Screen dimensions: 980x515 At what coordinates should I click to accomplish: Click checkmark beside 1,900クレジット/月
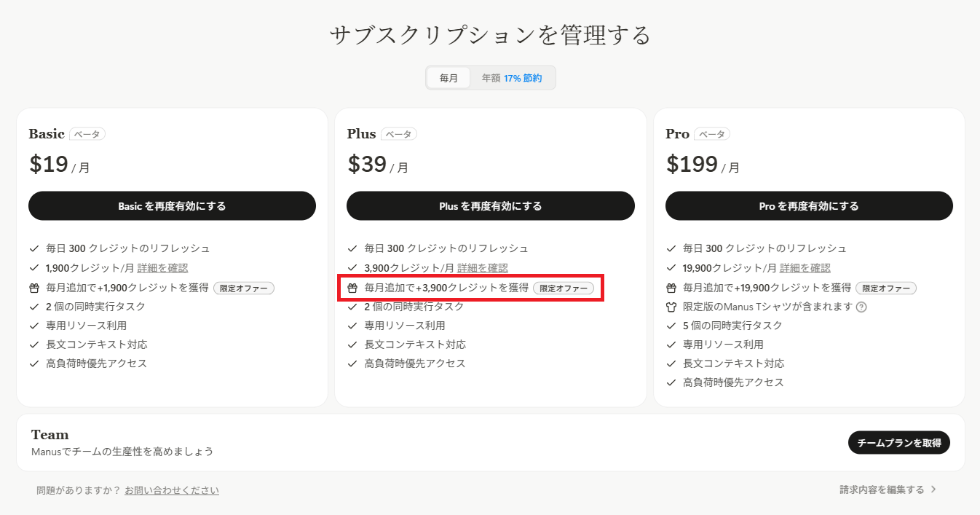point(34,268)
